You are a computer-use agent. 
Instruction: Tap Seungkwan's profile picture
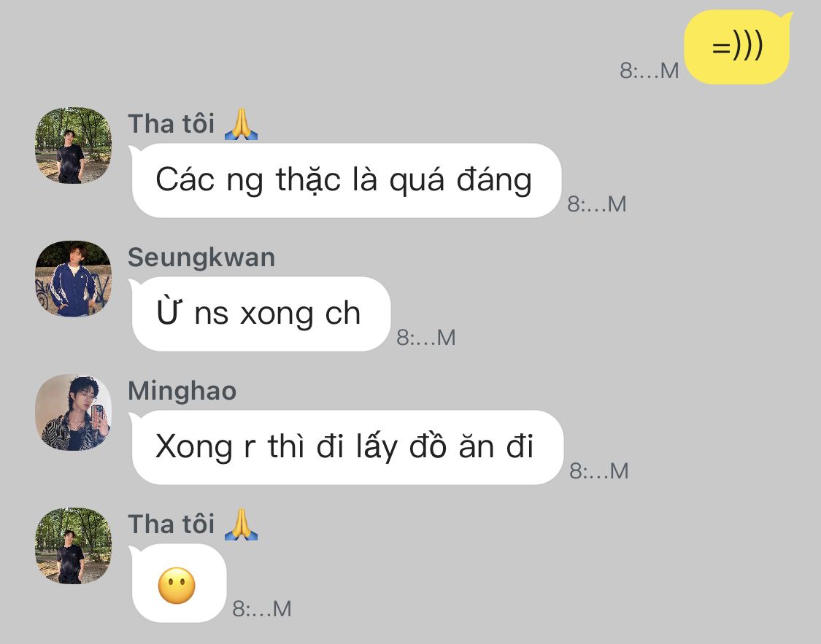pos(73,279)
